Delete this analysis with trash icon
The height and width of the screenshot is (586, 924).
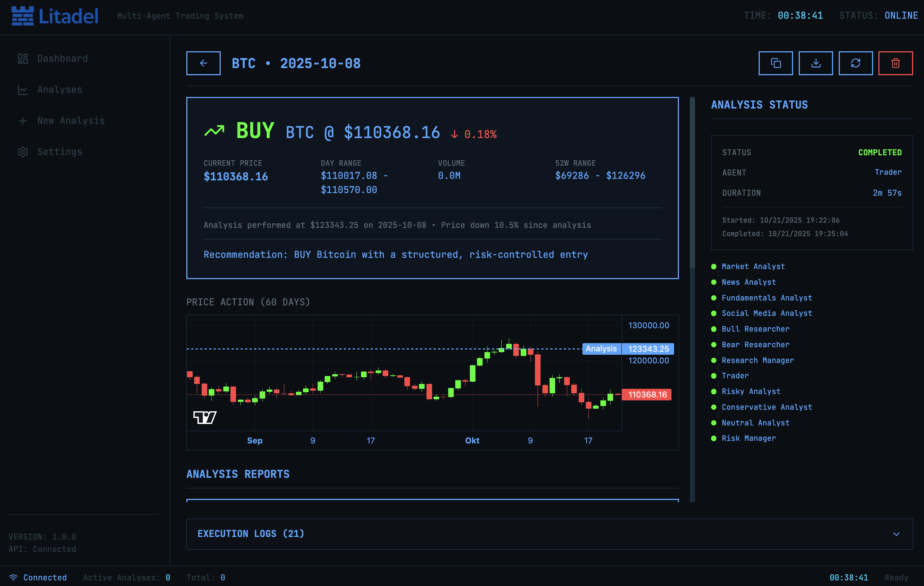[895, 63]
